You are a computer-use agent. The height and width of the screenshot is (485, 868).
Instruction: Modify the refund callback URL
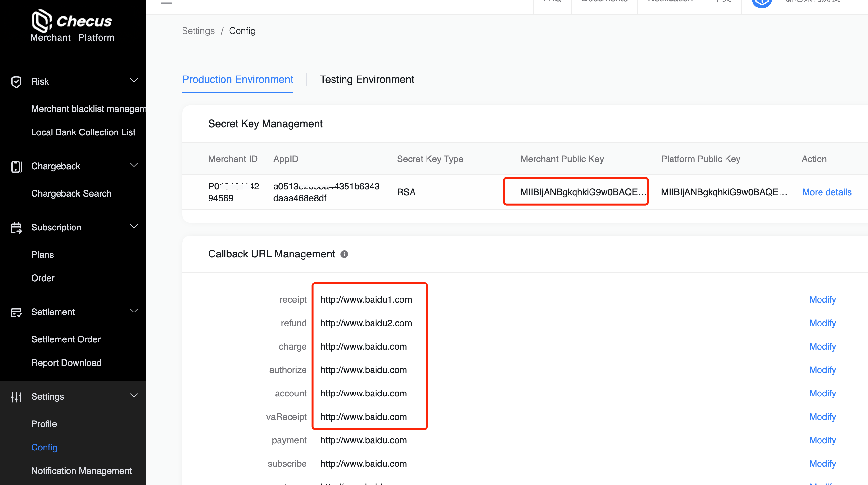(x=822, y=323)
